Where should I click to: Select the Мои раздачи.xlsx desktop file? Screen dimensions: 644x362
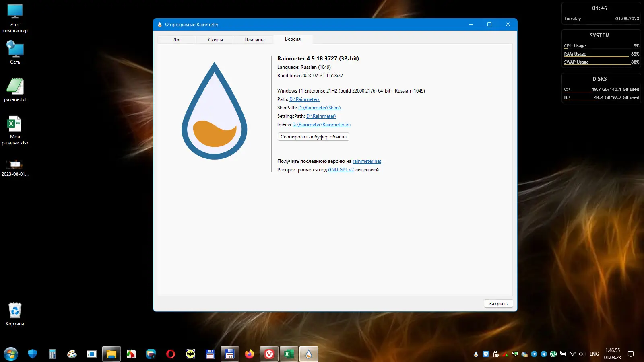15,131
